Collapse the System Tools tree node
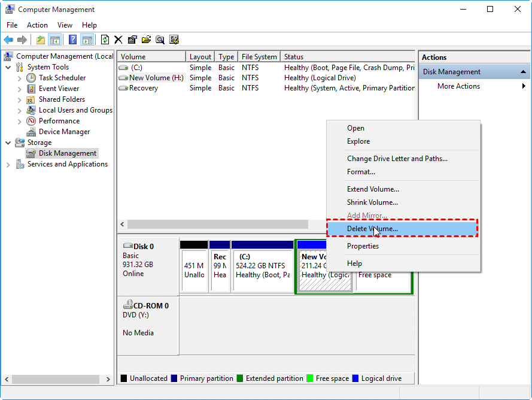Viewport: 532px width, 400px height. [8, 67]
